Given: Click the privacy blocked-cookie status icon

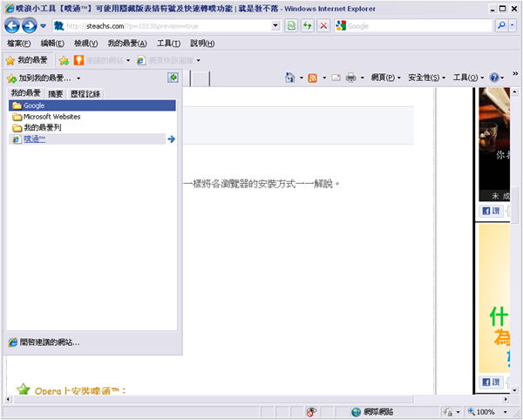Looking at the screenshot, I should pos(311,412).
